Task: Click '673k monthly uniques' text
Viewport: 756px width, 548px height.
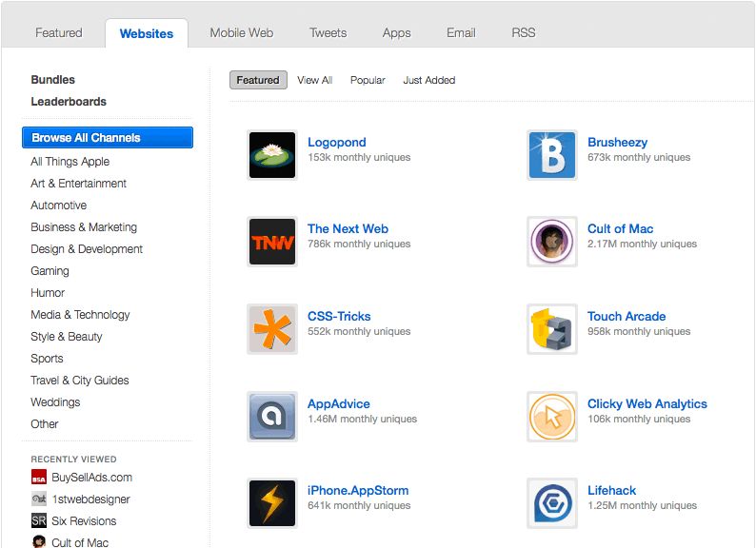Action: tap(638, 157)
